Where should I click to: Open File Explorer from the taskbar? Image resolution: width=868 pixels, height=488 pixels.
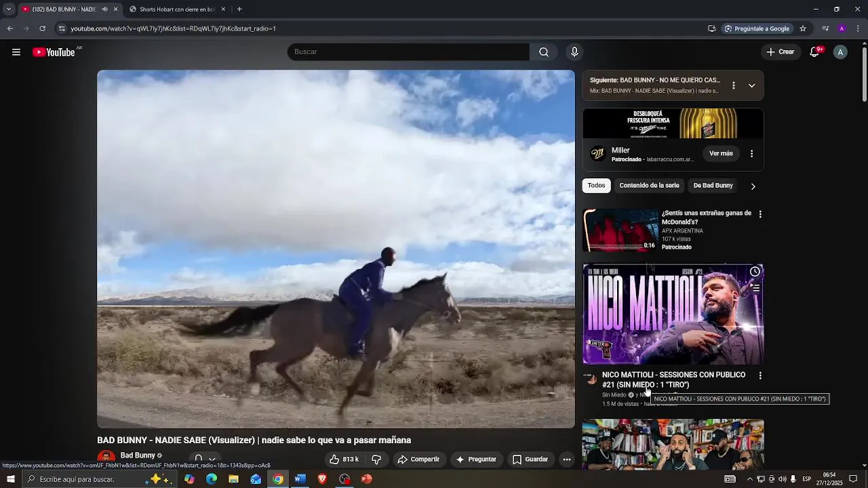[234, 479]
